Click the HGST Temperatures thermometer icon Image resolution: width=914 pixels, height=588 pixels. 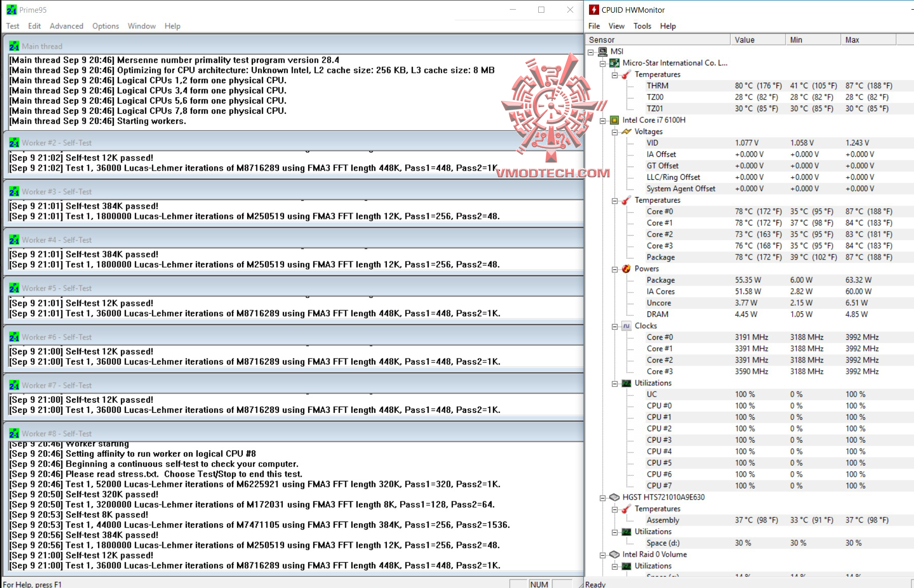coord(626,509)
